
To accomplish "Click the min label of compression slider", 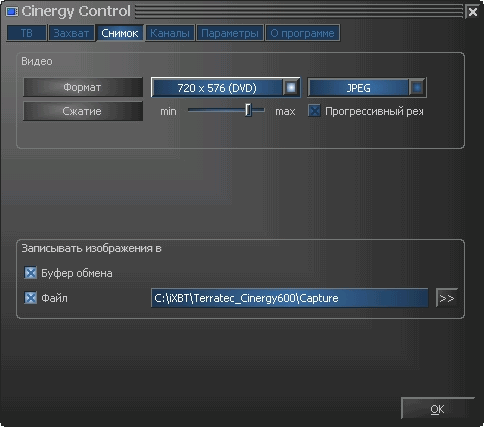I will (x=168, y=111).
